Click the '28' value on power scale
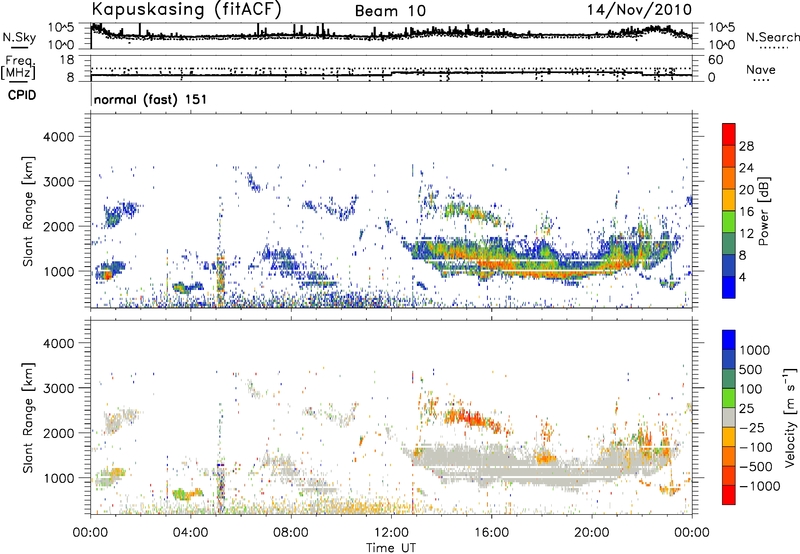This screenshot has width=800, height=554. pyautogui.click(x=746, y=146)
